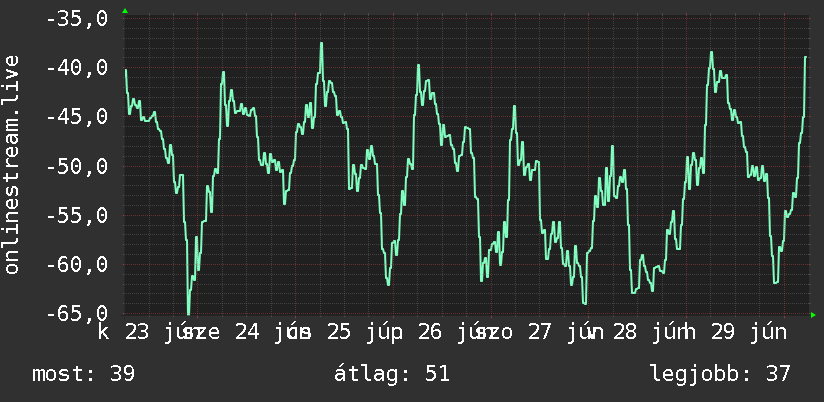Click the onlinestream.live vertical axis title
This screenshot has width=824, height=402.
tap(11, 164)
